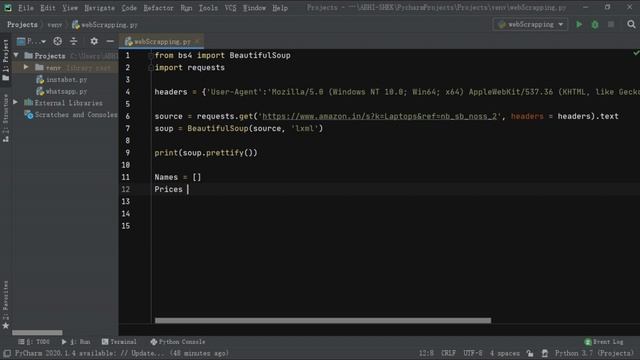Open the Run tool window
Image resolution: width=640 pixels, height=360 pixels.
(76, 342)
